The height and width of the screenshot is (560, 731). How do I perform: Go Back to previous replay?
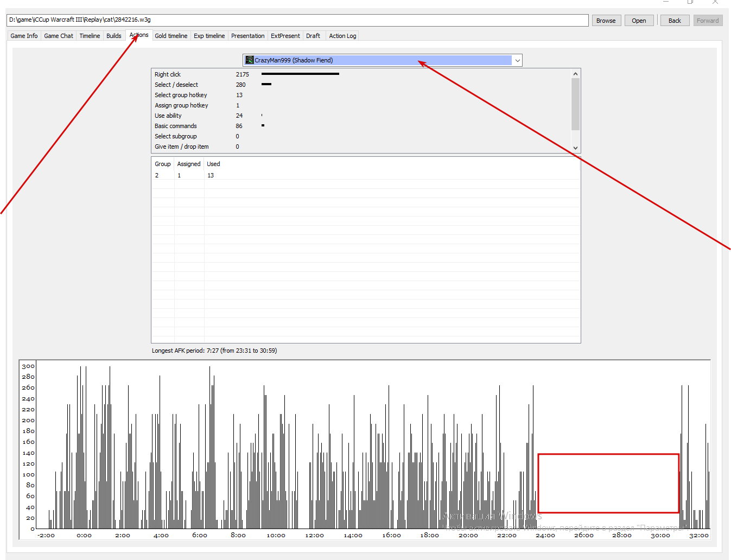(675, 21)
